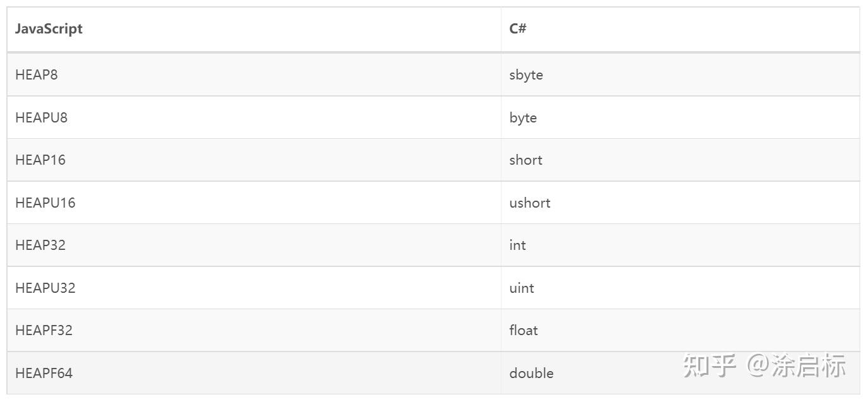Select the HEAPF32 entry
868x402 pixels.
pos(44,330)
